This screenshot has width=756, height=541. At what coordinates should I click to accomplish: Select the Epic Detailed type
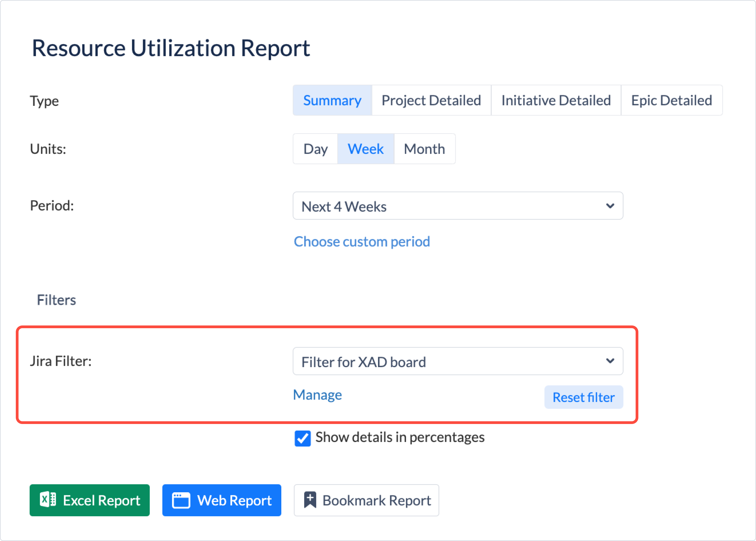pos(671,100)
